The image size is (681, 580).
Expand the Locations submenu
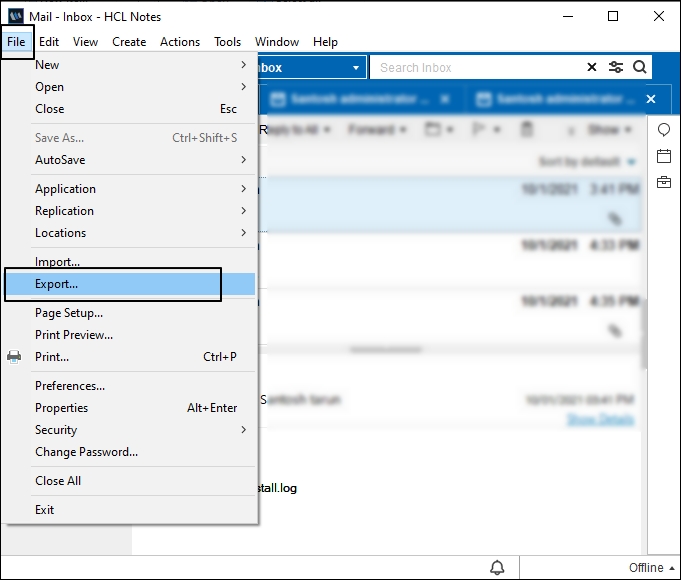(143, 233)
